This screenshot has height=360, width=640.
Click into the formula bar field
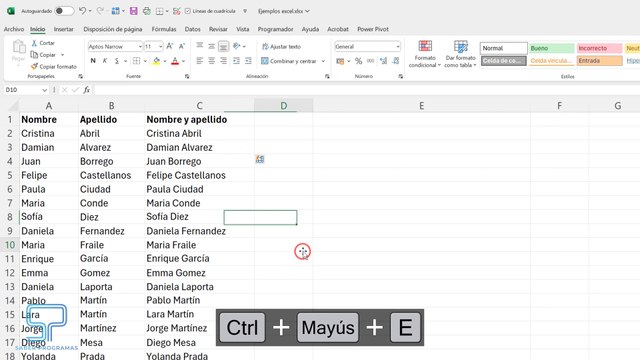(x=367, y=90)
